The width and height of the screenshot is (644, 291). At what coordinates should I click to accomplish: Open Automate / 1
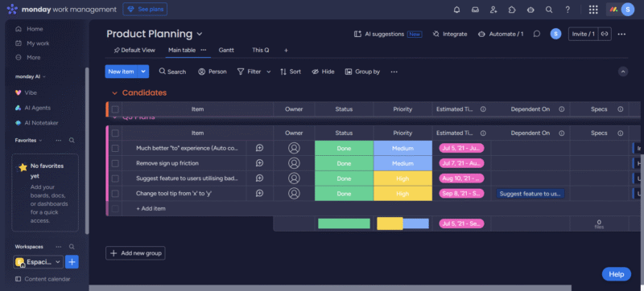[501, 34]
